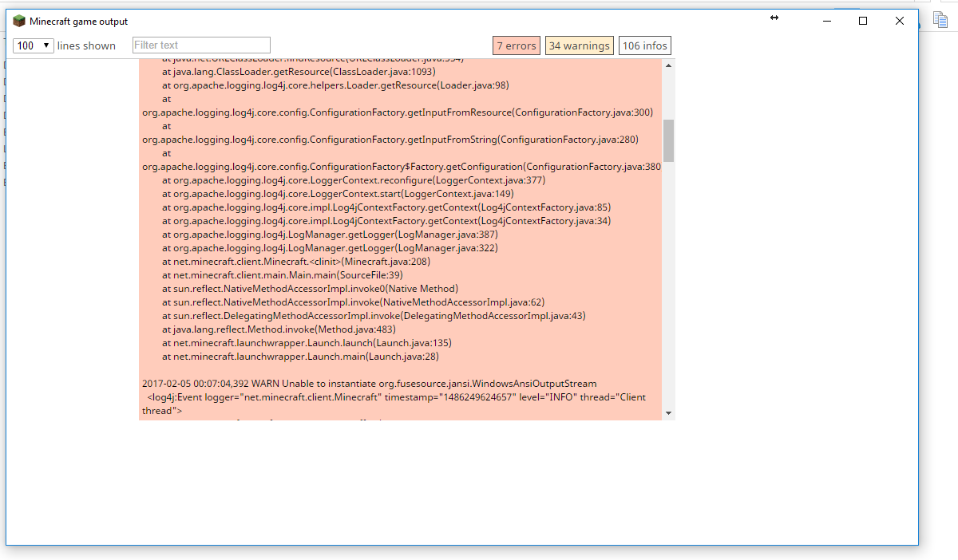
Task: Open the lines shown dropdown set to 100
Action: 34,45
